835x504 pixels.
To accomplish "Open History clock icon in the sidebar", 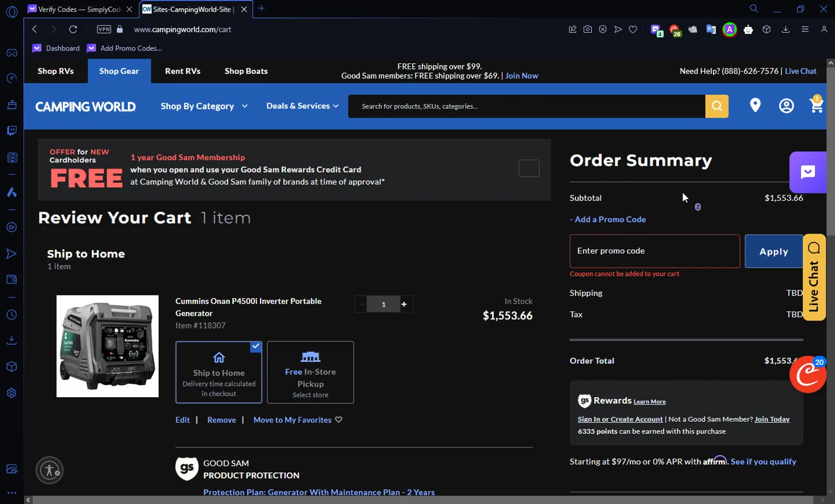I will 12,315.
